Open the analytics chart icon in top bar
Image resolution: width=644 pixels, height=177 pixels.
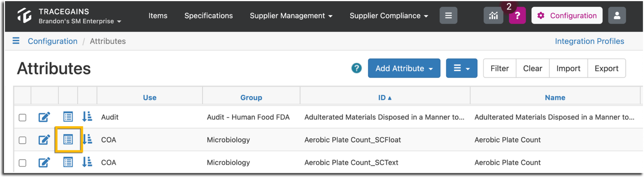[x=493, y=15]
